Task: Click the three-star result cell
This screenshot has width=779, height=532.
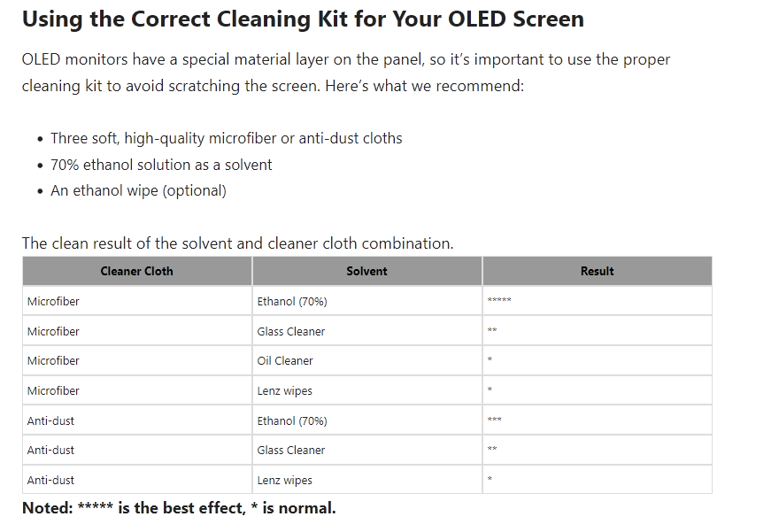Action: (x=598, y=420)
